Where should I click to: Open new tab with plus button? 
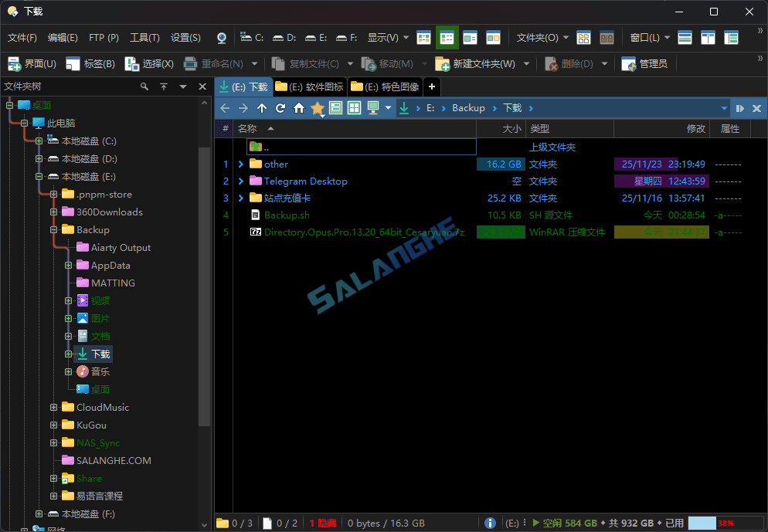point(432,86)
